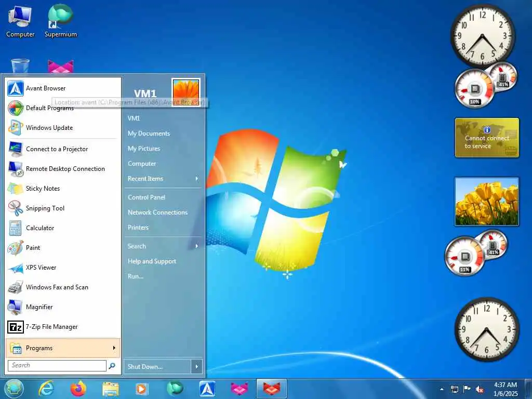
Task: Open the VM1 user folder link
Action: pos(134,118)
